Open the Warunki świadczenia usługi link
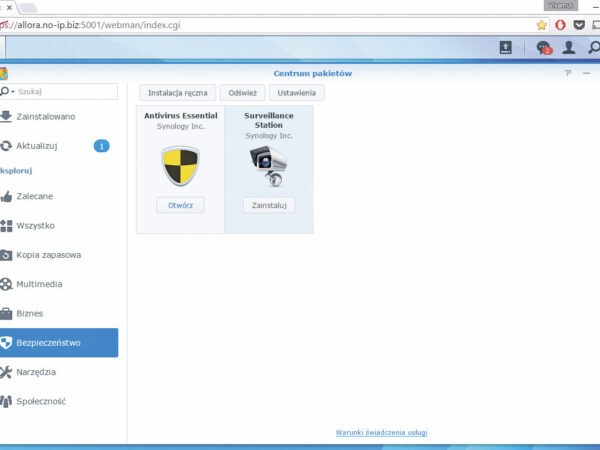The height and width of the screenshot is (450, 600). tap(381, 432)
